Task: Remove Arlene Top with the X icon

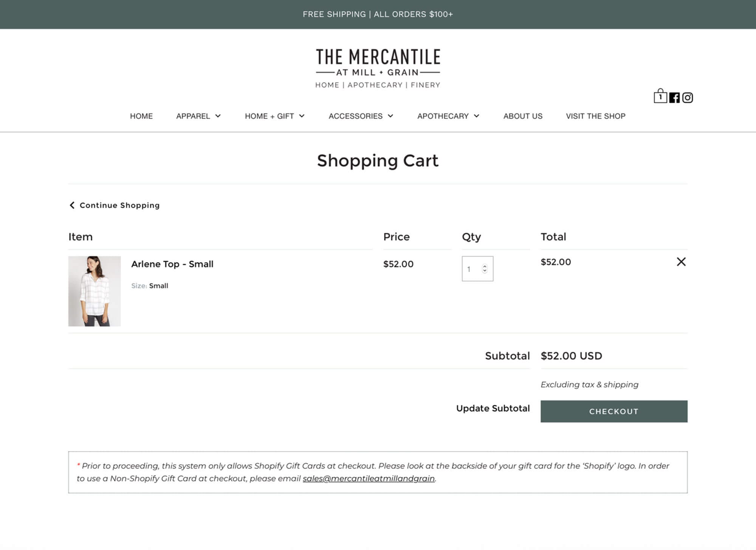Action: [681, 262]
